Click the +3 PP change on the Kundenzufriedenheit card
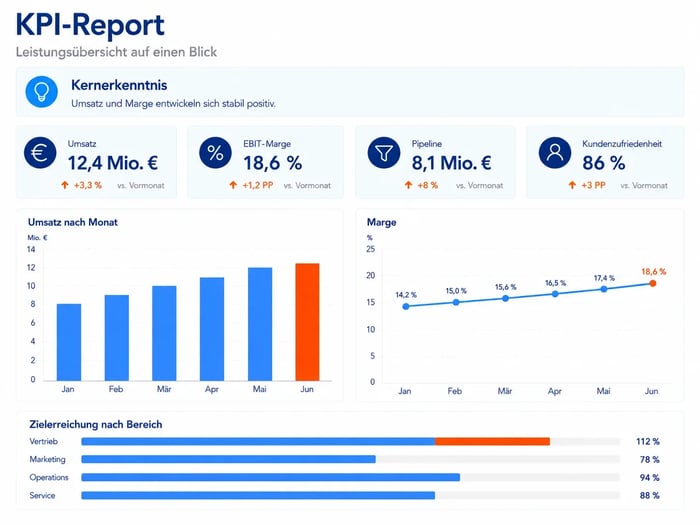700x525 pixels. 593,185
